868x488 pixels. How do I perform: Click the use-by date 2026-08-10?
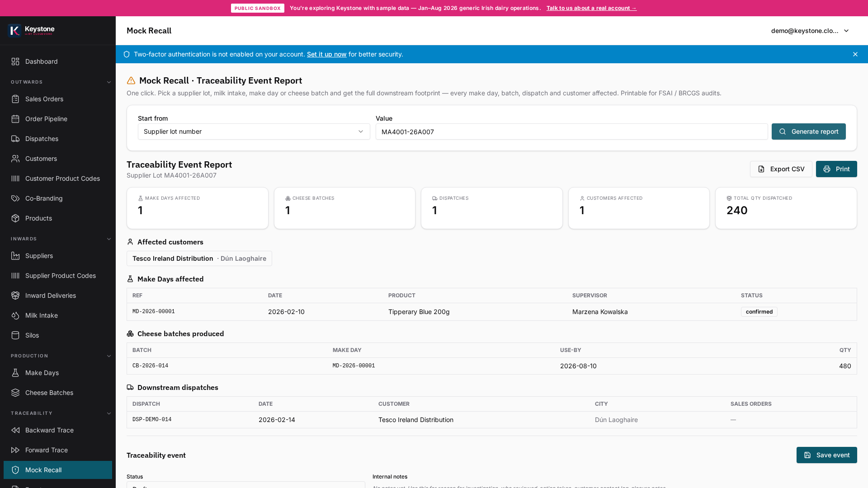tap(578, 366)
